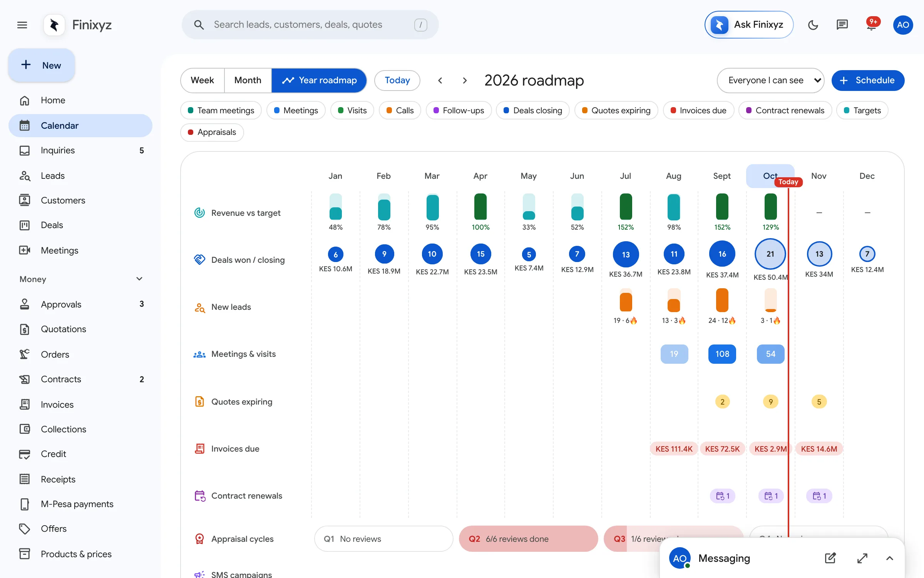Go to previous year arrow

pyautogui.click(x=440, y=81)
